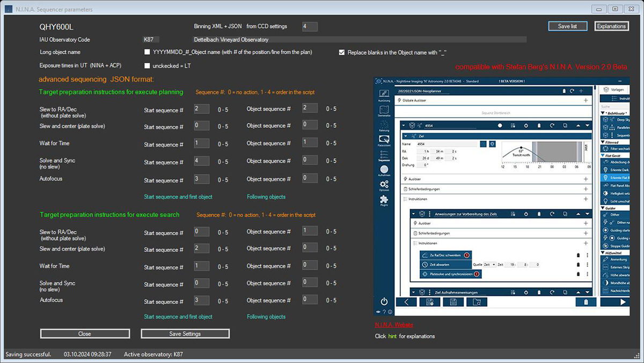
Task: Click the trash icon in the preview bottom bar
Action: coord(586,302)
